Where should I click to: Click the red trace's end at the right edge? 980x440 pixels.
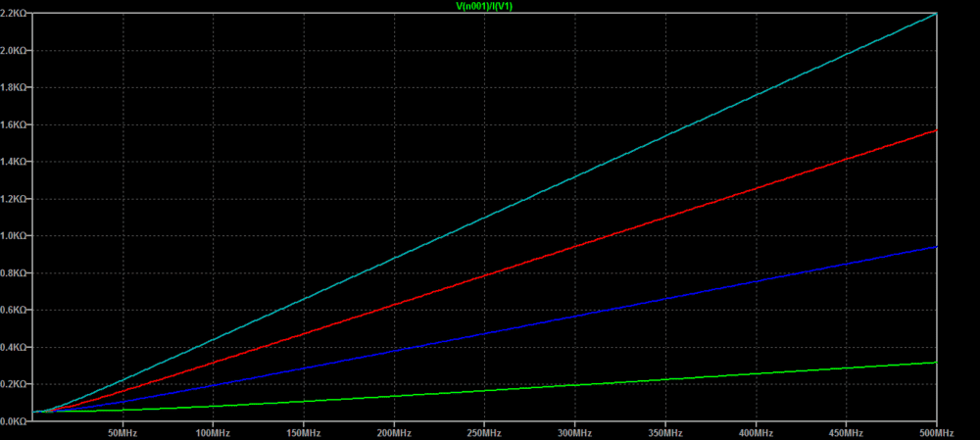point(936,130)
